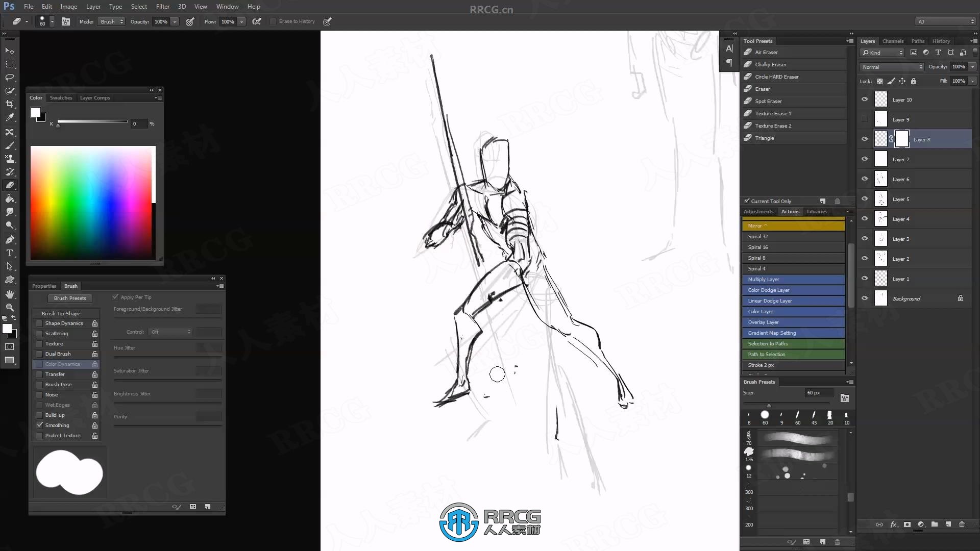980x551 pixels.
Task: Uncheck the Smoothing checkbox
Action: (39, 425)
